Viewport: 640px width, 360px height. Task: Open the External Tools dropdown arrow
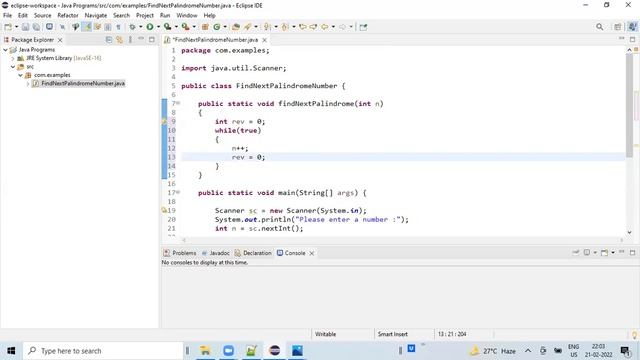coord(194,27)
